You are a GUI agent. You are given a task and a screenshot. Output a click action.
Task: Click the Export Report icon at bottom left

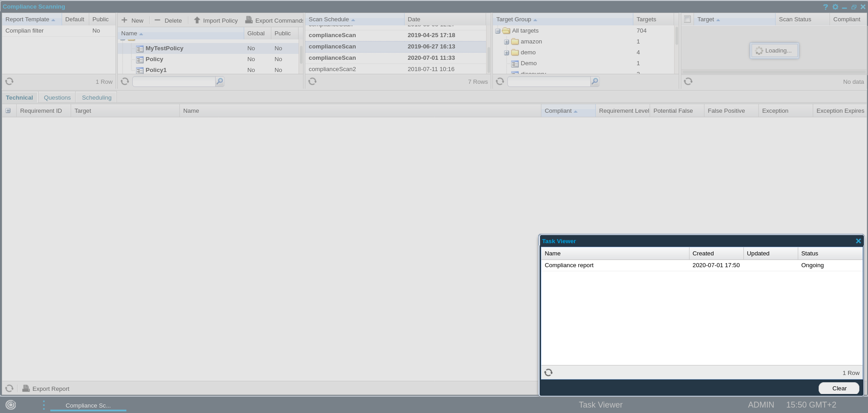(26, 388)
